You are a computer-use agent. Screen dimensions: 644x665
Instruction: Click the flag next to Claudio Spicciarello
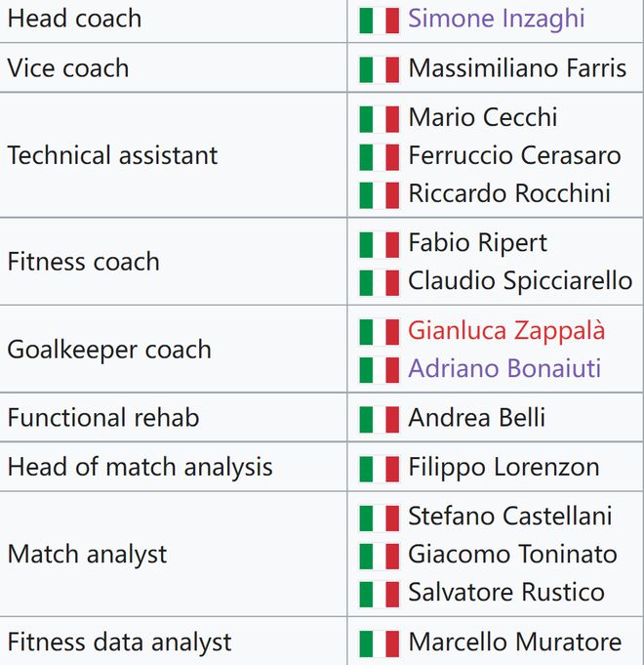coord(379,282)
